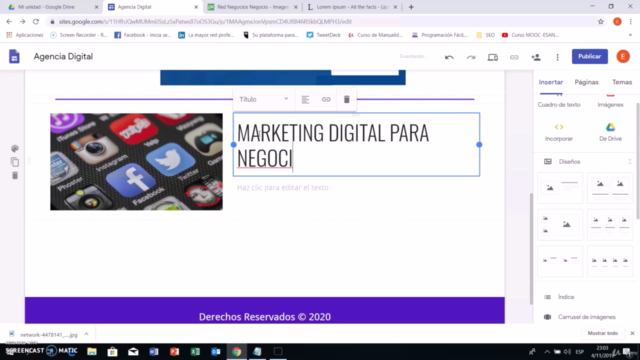Open text alignment options
Viewport: 640px width, 360px height.
coord(305,99)
